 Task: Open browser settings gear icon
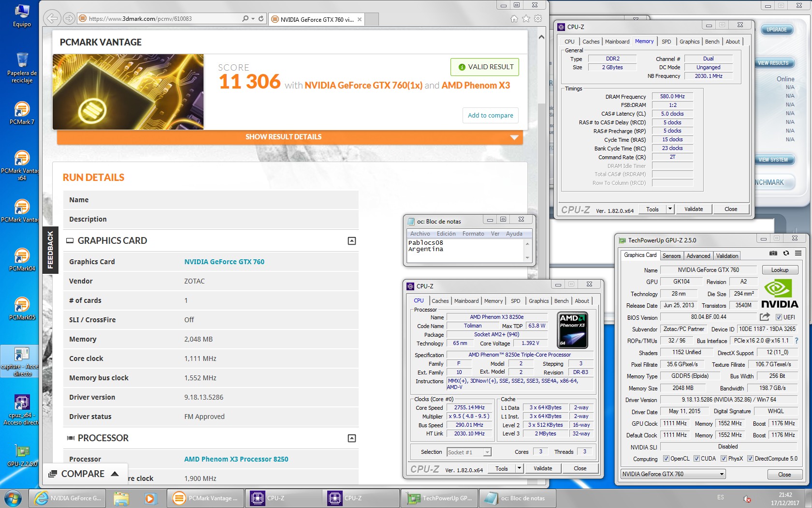(x=538, y=18)
